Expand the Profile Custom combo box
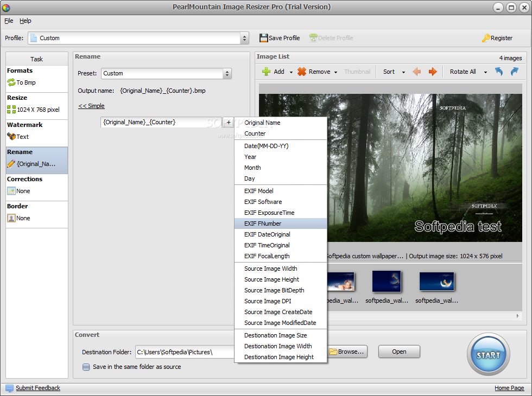Screen dimensions: 532x396 tap(244, 38)
